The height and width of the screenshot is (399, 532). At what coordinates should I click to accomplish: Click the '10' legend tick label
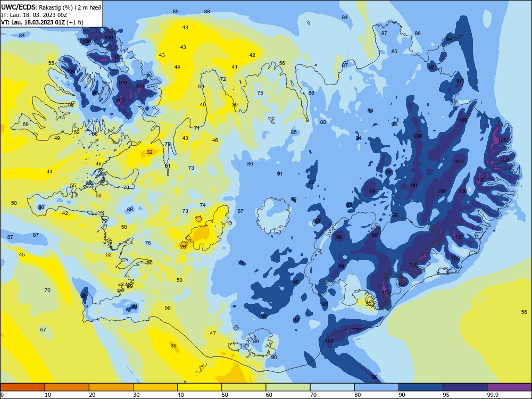48,395
